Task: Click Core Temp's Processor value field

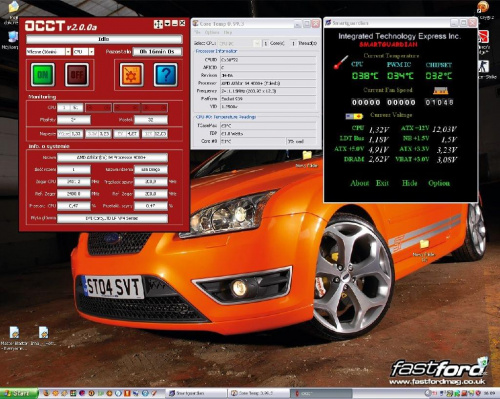Action: click(x=268, y=83)
